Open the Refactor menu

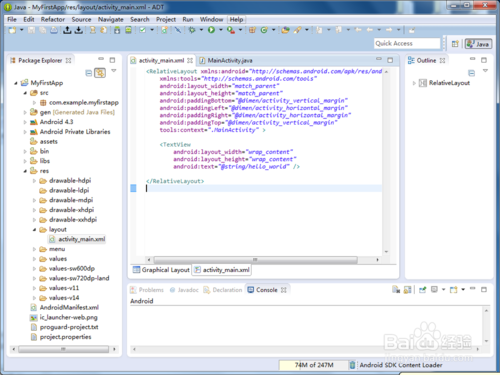pyautogui.click(x=53, y=19)
